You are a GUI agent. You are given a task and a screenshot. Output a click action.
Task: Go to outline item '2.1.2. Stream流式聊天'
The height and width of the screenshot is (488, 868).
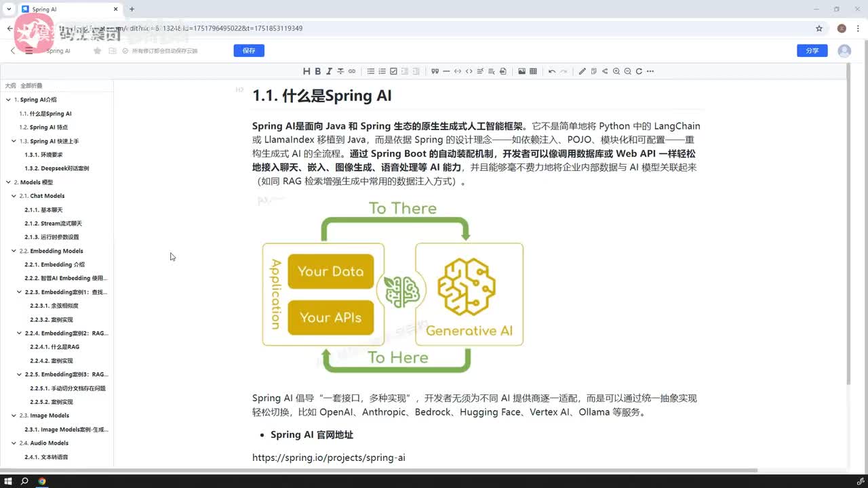click(x=53, y=224)
